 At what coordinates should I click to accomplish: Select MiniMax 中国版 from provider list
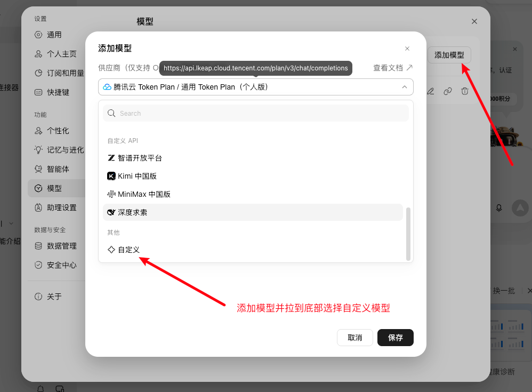point(253,194)
